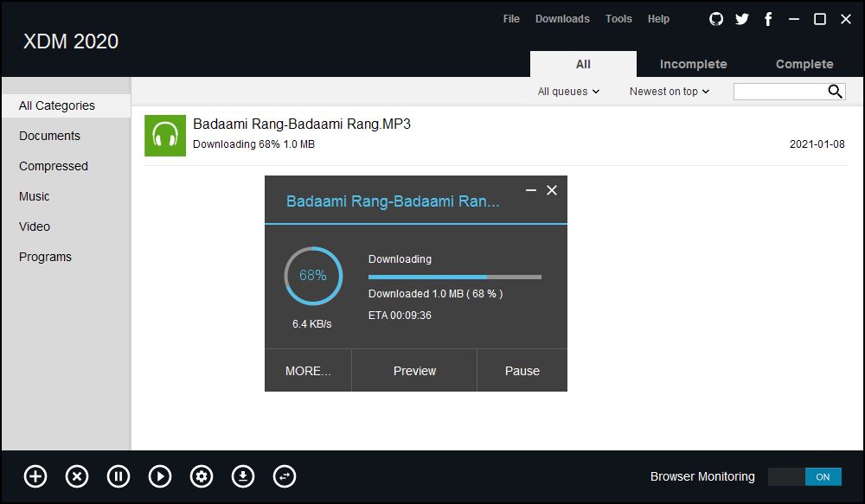Viewport: 865px width, 504px height.
Task: Switch to the All tab
Action: 583,64
